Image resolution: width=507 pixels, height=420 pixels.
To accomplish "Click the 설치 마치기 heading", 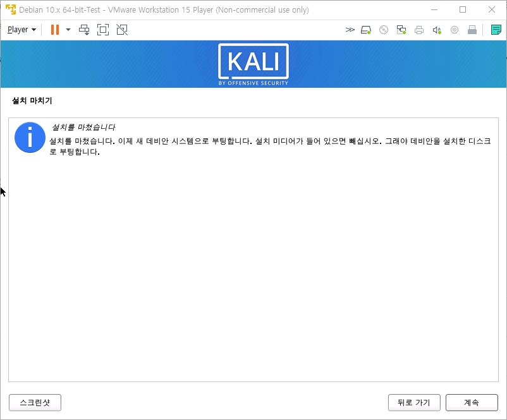I will tap(32, 100).
